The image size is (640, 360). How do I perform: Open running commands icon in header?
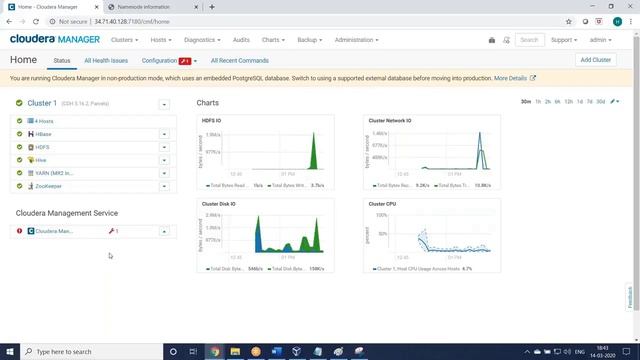point(506,40)
